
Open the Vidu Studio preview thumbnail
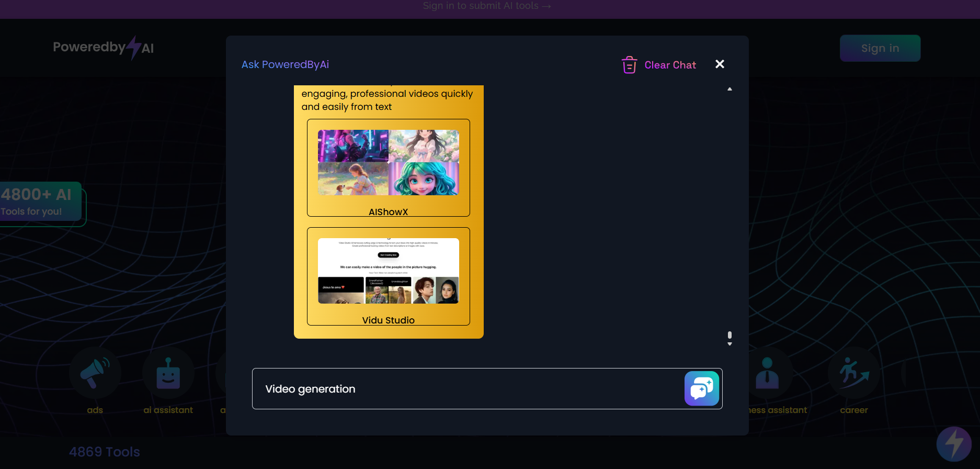coord(389,271)
